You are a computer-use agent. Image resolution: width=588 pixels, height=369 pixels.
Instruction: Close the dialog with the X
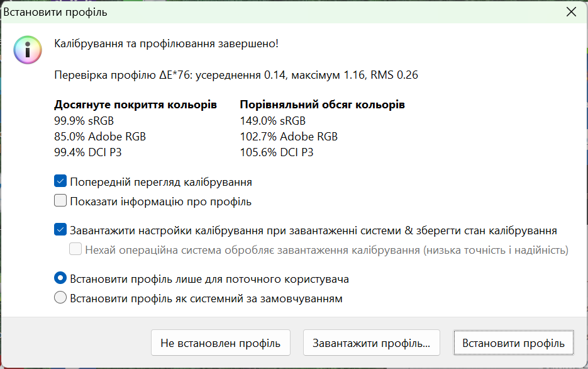[x=571, y=11]
